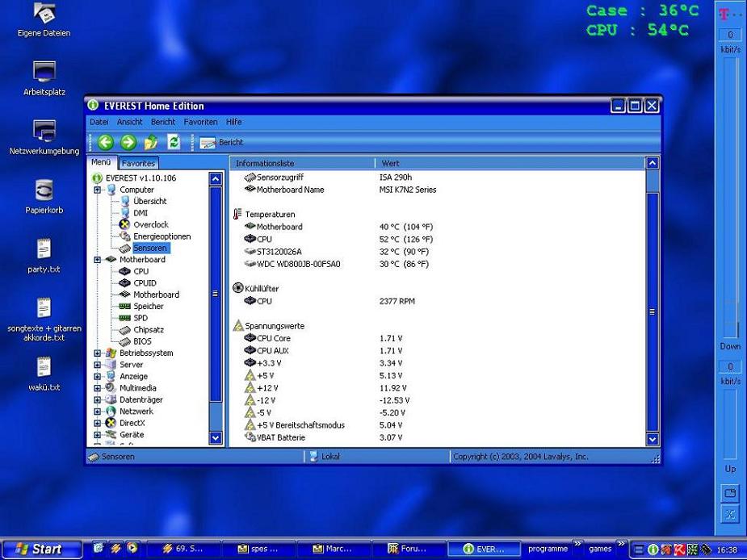Open the Hilfe menu
Image resolution: width=747 pixels, height=560 pixels.
(233, 122)
